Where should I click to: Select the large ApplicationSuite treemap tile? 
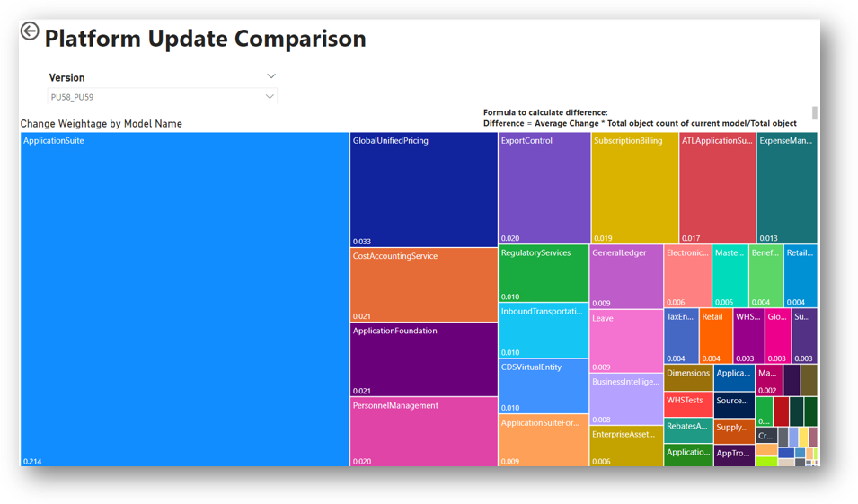tap(184, 299)
